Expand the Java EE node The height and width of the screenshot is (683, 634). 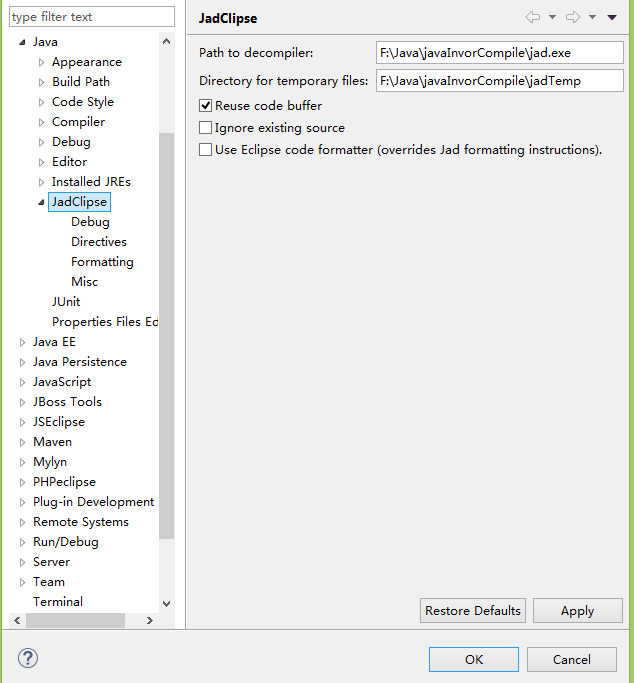(22, 342)
